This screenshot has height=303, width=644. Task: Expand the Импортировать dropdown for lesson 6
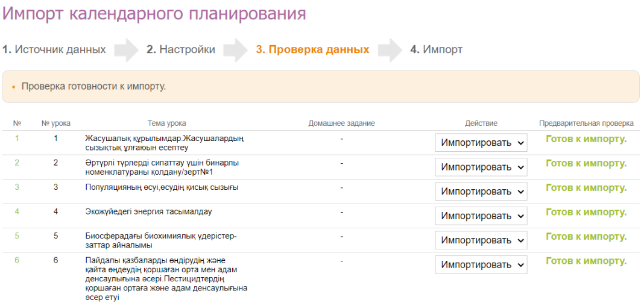pos(481,265)
